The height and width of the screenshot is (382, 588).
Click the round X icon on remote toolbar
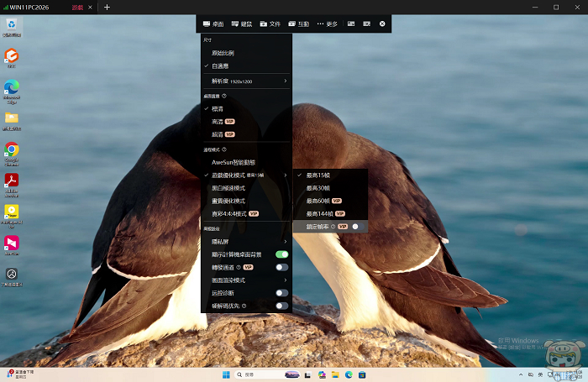point(382,24)
